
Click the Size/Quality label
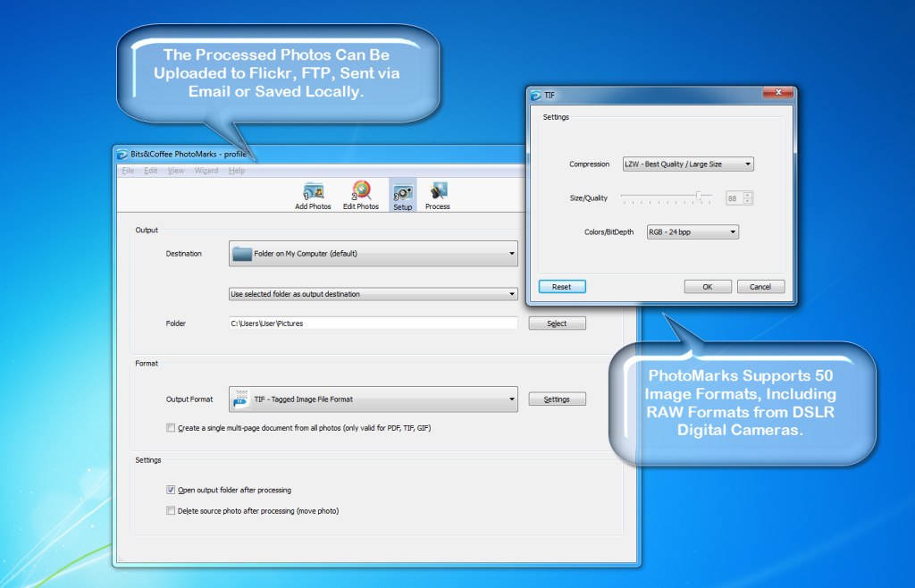pos(588,198)
